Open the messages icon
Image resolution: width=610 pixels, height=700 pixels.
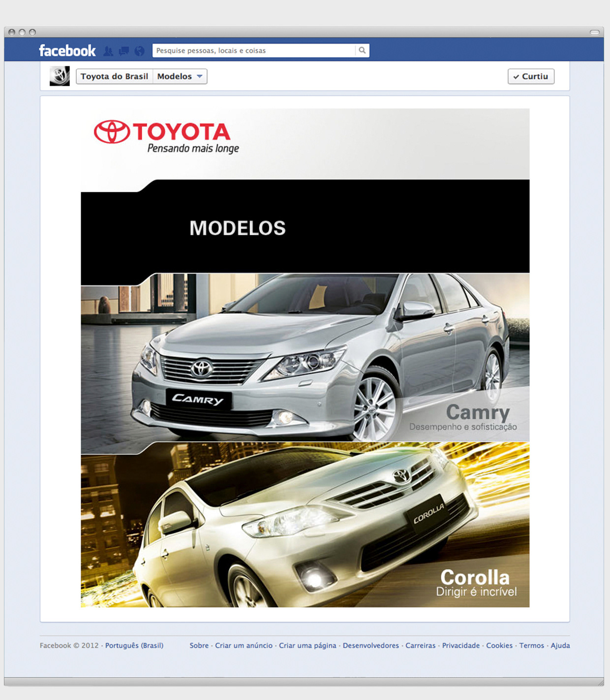124,51
